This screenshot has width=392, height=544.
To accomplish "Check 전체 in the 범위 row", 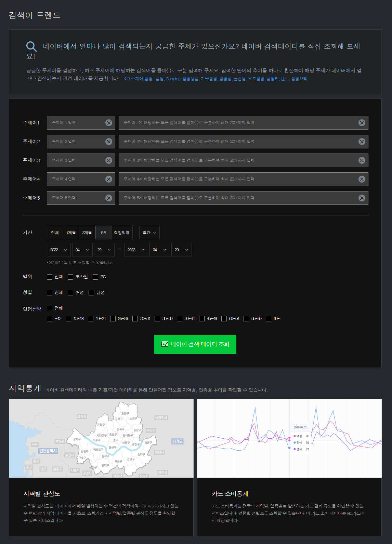I will coord(50,277).
